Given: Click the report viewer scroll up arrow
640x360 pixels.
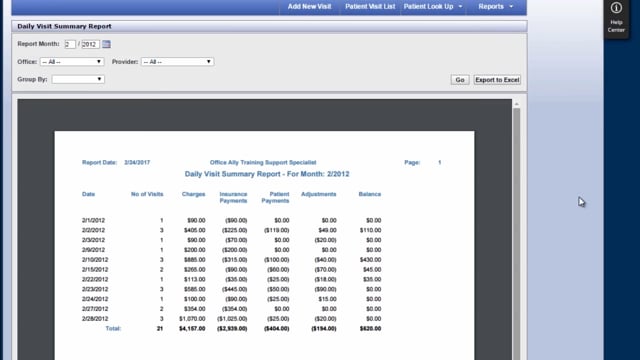Looking at the screenshot, I should tap(516, 104).
